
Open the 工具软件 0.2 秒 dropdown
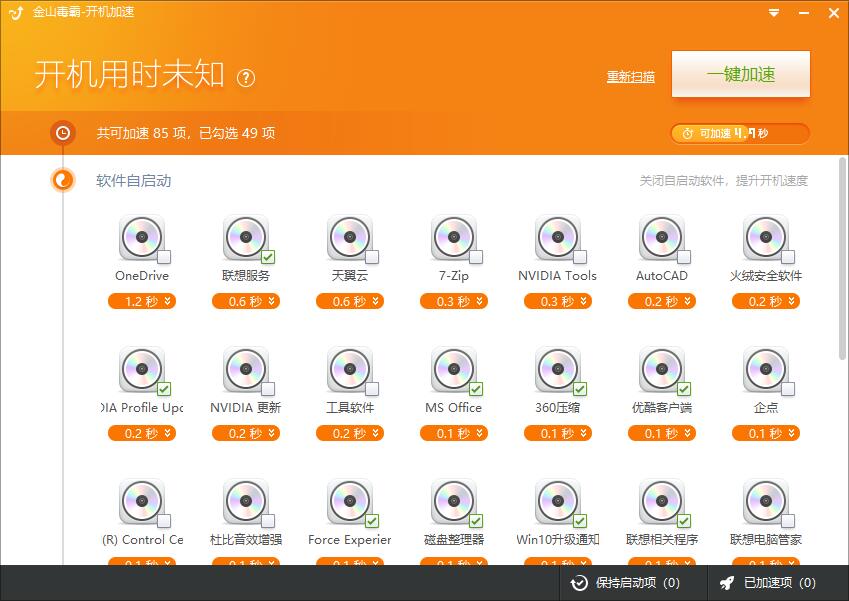click(x=350, y=433)
